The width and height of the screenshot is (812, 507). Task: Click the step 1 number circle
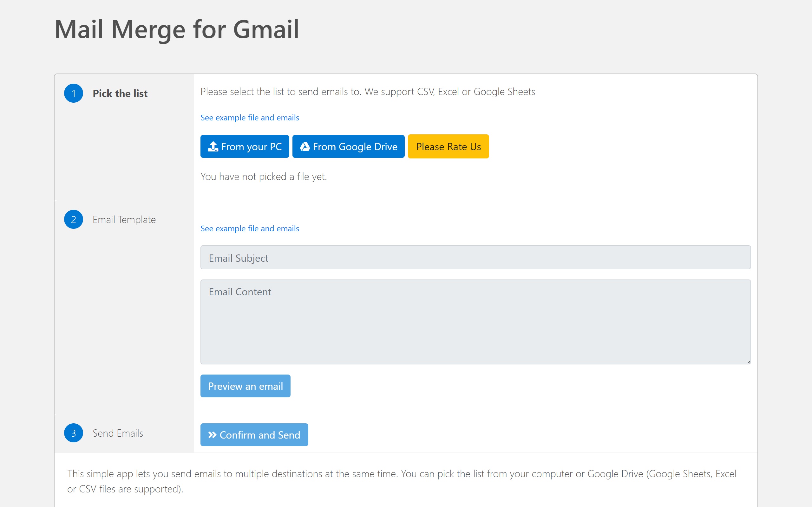point(74,93)
